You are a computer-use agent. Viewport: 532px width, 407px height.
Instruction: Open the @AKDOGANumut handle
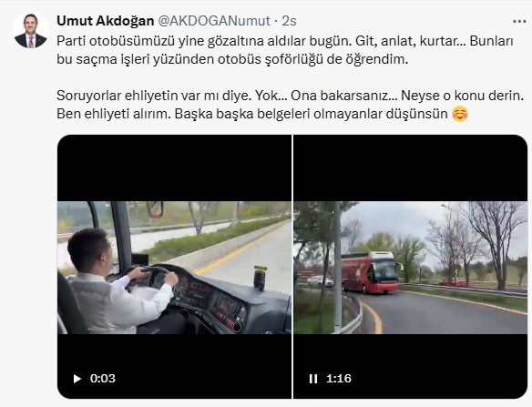pyautogui.click(x=214, y=21)
